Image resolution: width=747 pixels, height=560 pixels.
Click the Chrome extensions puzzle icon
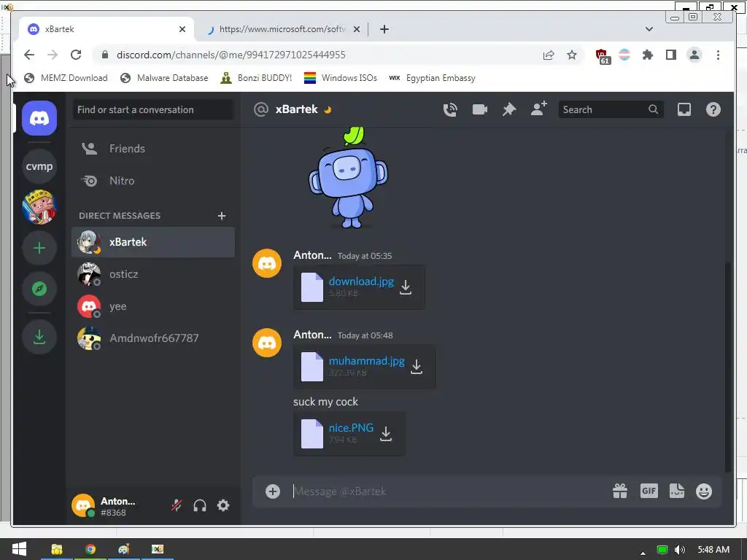click(x=648, y=55)
